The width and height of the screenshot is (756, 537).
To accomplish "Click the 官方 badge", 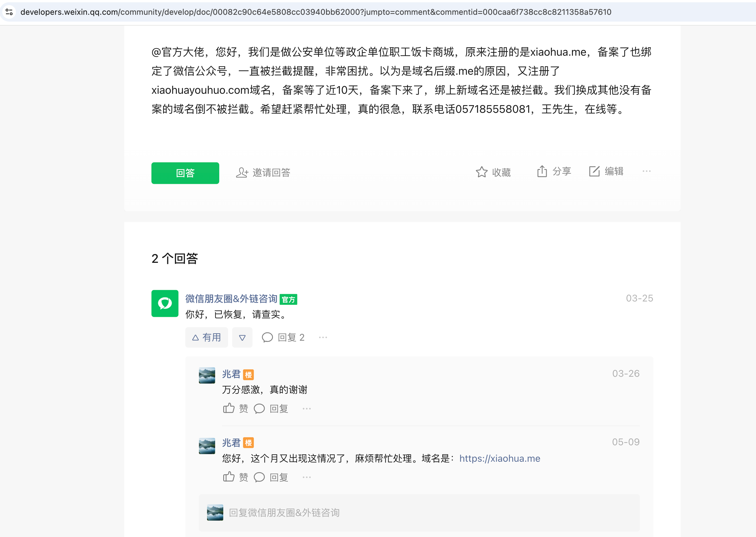I will 288,299.
